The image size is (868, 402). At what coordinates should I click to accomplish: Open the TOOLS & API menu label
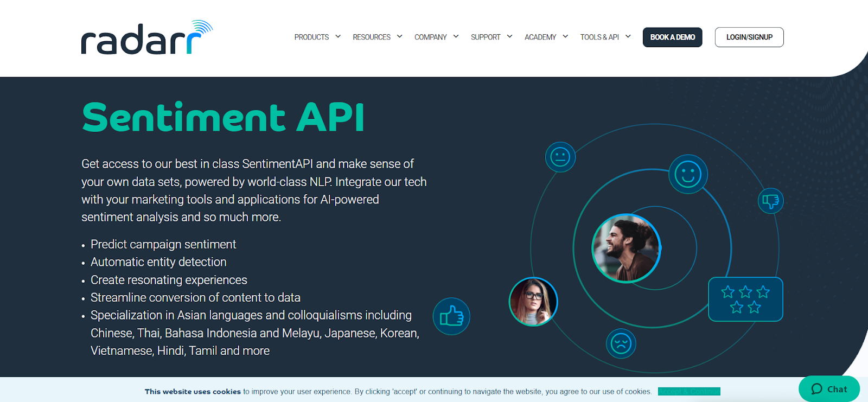coord(599,37)
